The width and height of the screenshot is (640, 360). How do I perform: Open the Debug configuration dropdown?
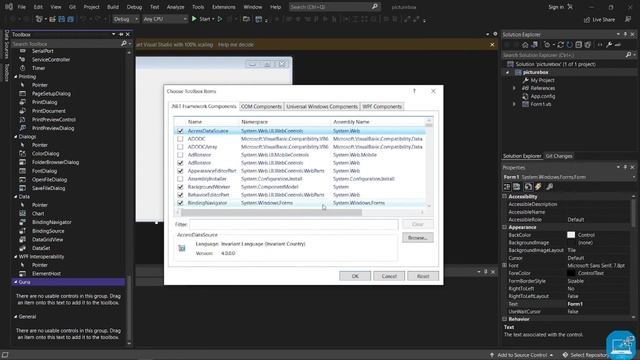(x=126, y=19)
